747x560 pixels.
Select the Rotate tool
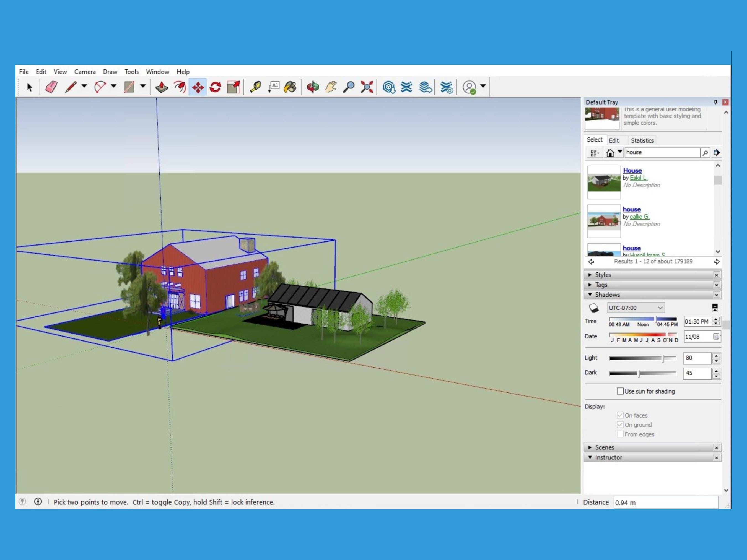click(216, 87)
